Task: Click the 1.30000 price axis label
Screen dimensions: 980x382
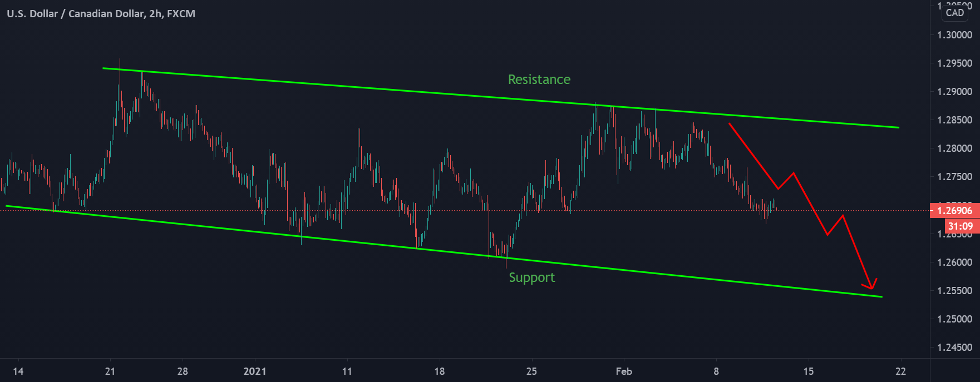Action: [x=954, y=35]
